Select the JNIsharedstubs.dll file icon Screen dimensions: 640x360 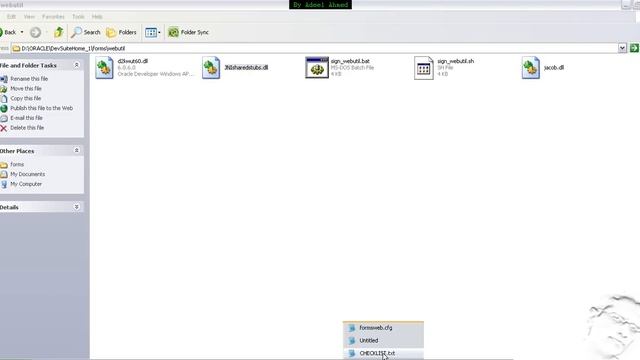coord(211,68)
